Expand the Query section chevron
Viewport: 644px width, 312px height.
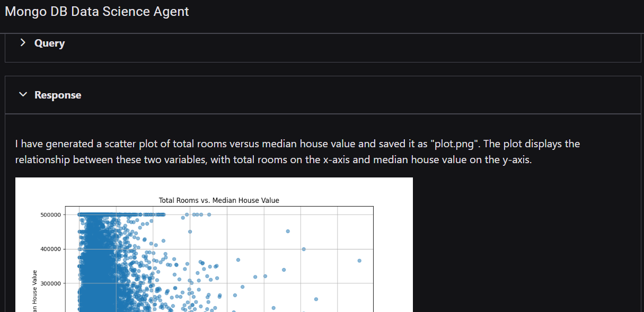coord(22,43)
